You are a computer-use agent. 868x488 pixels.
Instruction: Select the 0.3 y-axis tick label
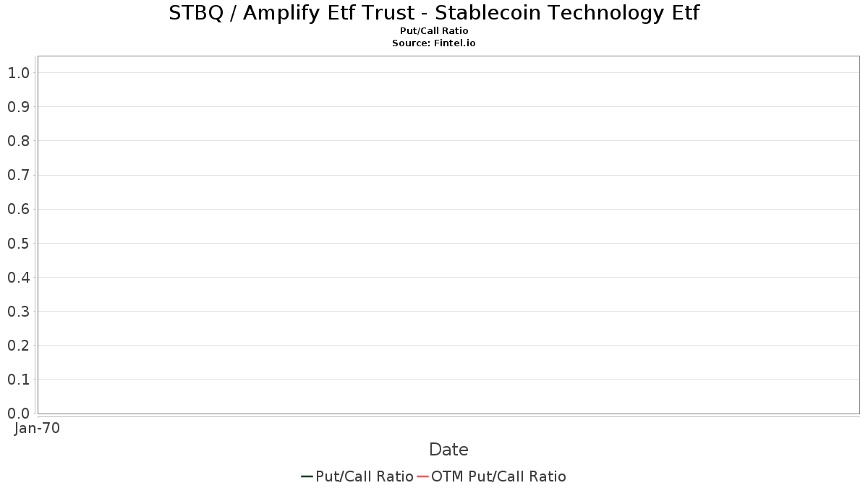click(x=18, y=311)
